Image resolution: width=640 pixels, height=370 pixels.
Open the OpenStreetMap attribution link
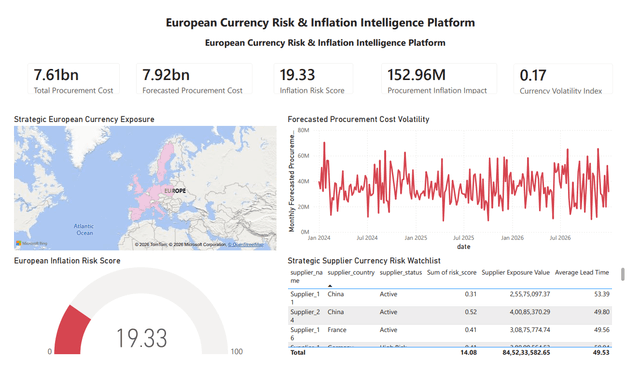[x=245, y=244]
